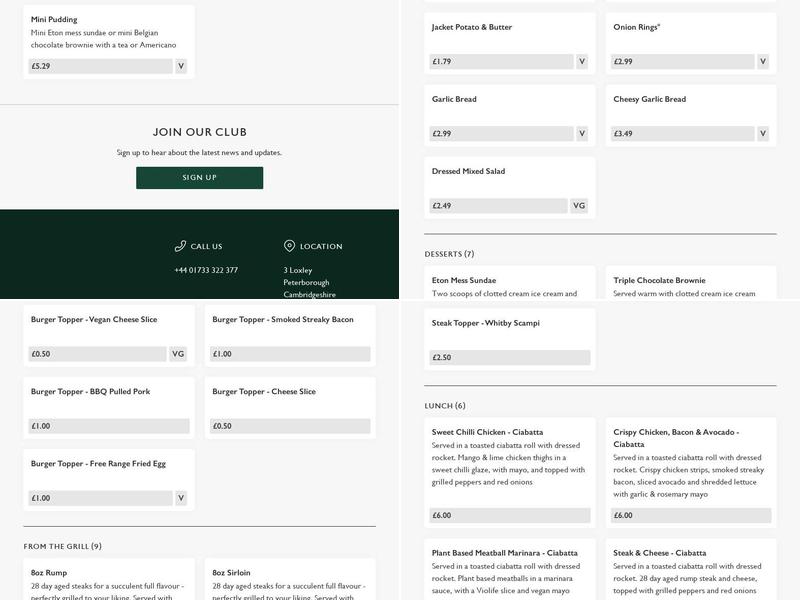
Task: Click the phone icon beside Call Us
Action: 180,246
